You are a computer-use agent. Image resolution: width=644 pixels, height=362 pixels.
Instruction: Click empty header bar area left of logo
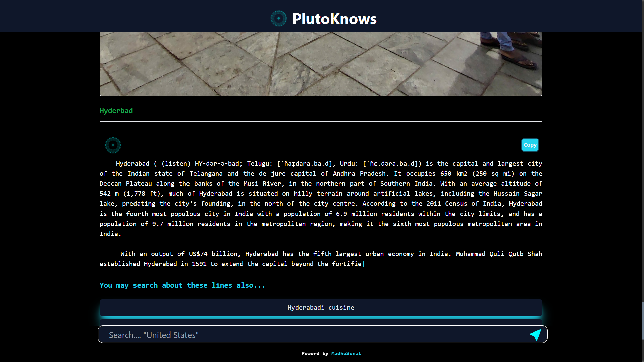[134, 16]
